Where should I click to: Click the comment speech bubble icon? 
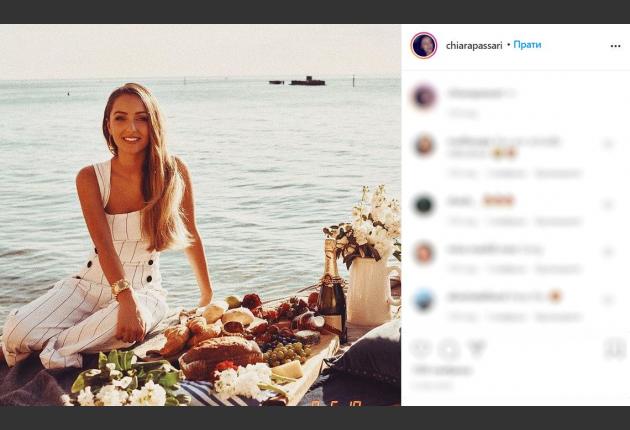(x=449, y=349)
